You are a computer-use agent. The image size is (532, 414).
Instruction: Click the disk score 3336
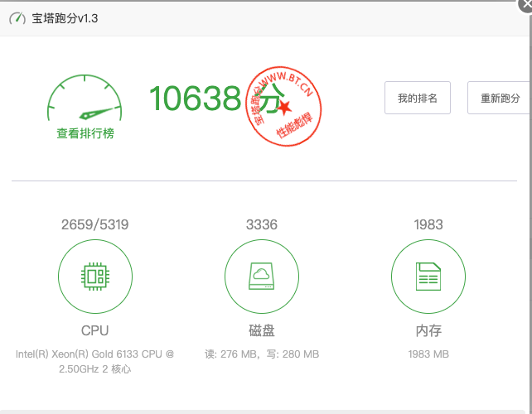(262, 224)
